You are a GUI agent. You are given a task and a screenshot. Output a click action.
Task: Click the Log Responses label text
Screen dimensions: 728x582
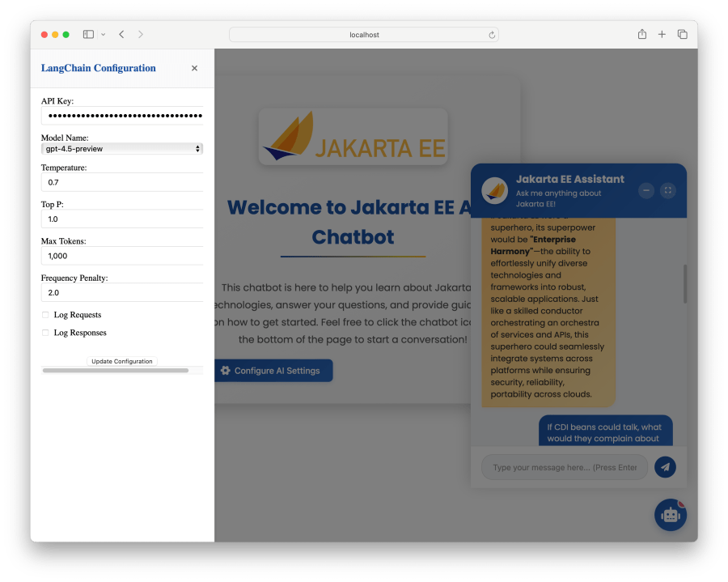tap(80, 333)
